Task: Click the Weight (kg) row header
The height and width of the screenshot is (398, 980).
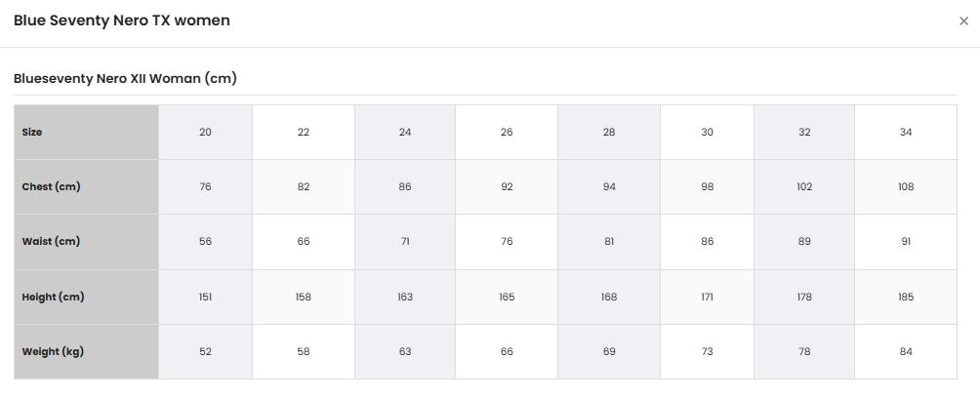Action: pos(86,352)
